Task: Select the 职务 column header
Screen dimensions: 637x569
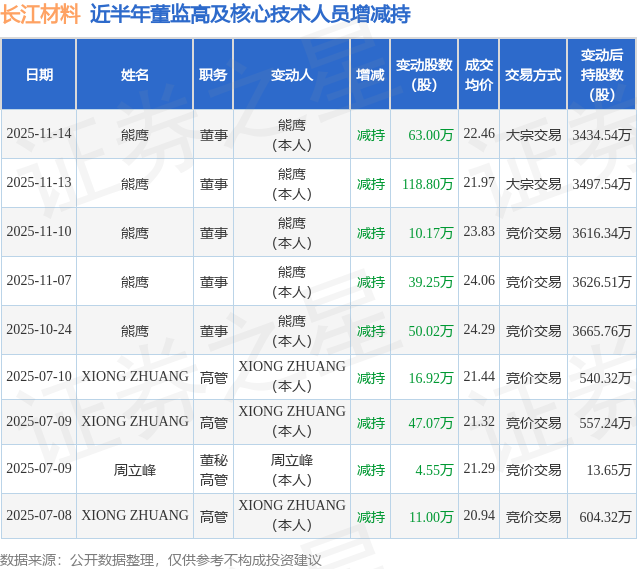Action: (x=213, y=75)
